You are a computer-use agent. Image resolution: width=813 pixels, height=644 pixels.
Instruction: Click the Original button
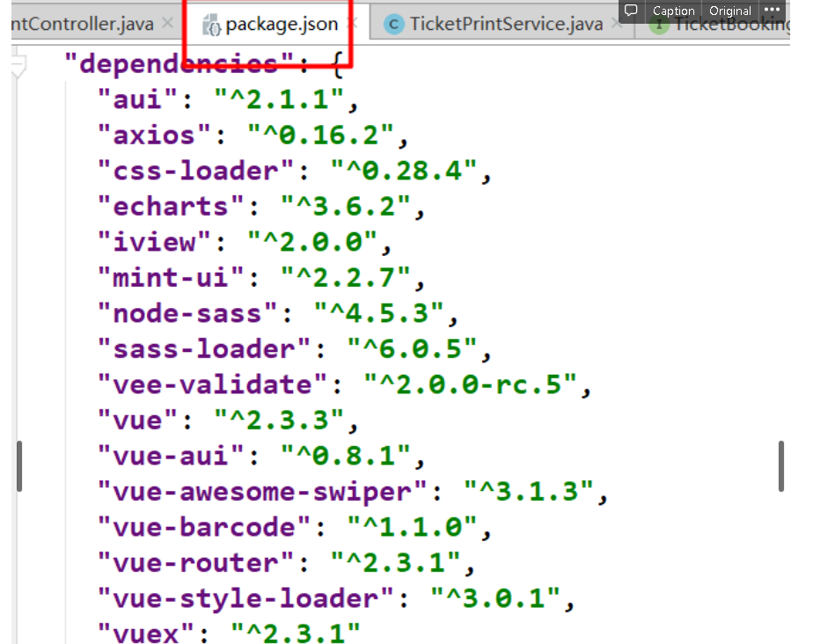(x=729, y=11)
